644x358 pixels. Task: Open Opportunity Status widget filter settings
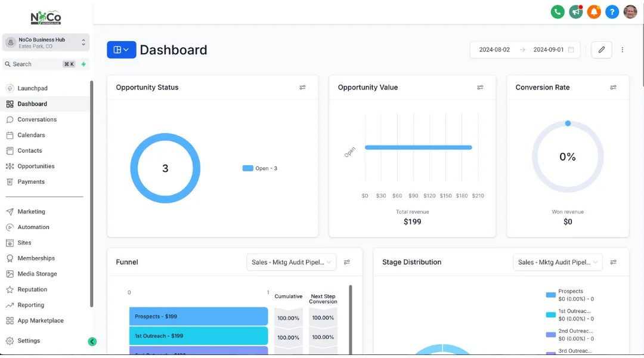click(302, 87)
